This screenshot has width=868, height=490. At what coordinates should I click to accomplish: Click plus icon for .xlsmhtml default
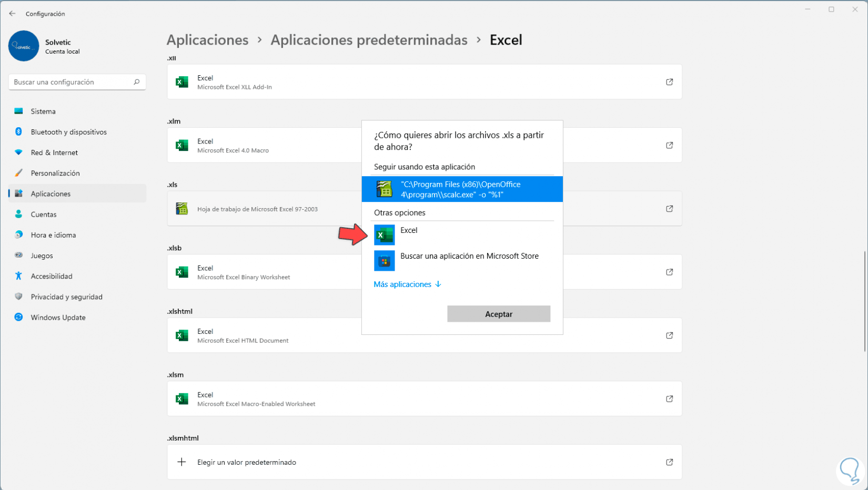[181, 462]
